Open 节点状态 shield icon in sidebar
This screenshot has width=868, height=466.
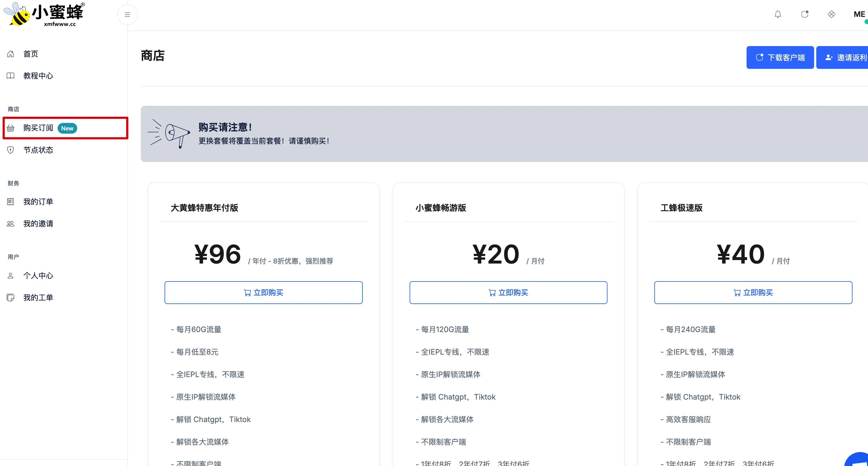(10, 150)
